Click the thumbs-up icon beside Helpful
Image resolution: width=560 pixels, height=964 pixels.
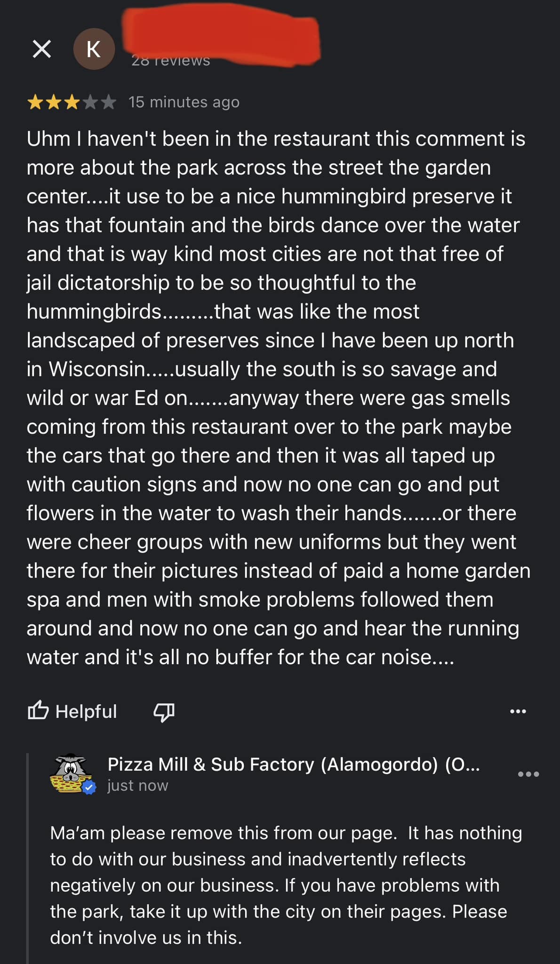point(38,710)
